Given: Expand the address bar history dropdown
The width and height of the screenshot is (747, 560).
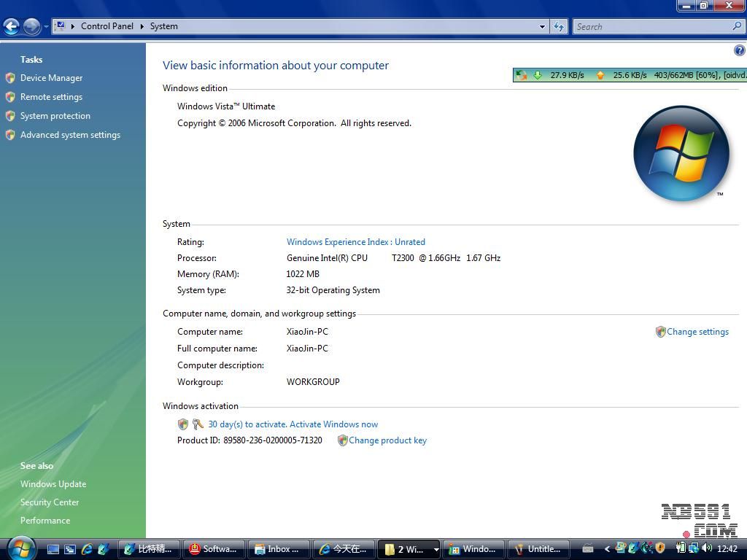Looking at the screenshot, I should pyautogui.click(x=542, y=26).
